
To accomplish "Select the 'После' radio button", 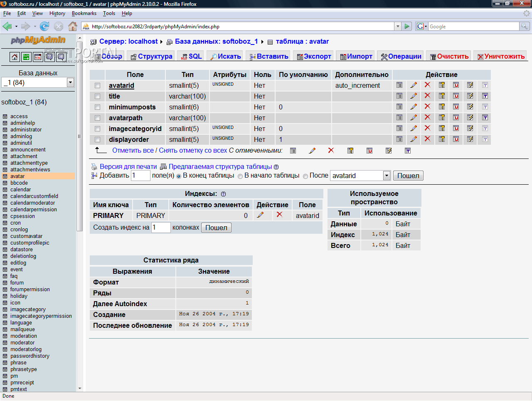I will [305, 176].
